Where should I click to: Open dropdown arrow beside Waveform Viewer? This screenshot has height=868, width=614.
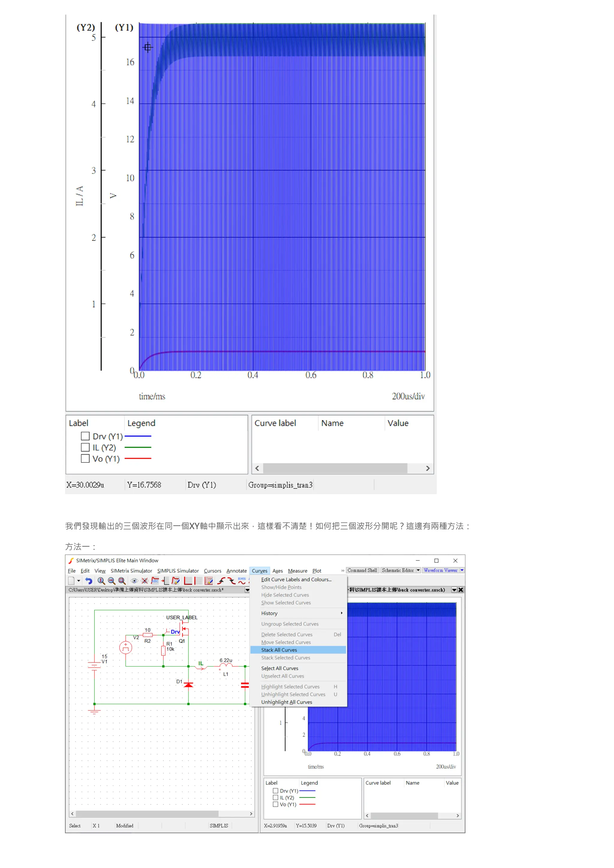461,570
